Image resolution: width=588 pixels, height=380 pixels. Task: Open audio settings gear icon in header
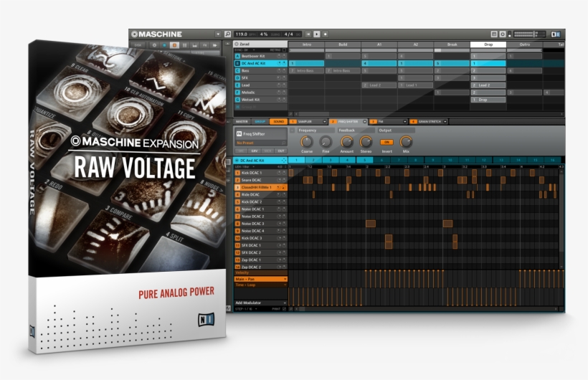[x=503, y=34]
